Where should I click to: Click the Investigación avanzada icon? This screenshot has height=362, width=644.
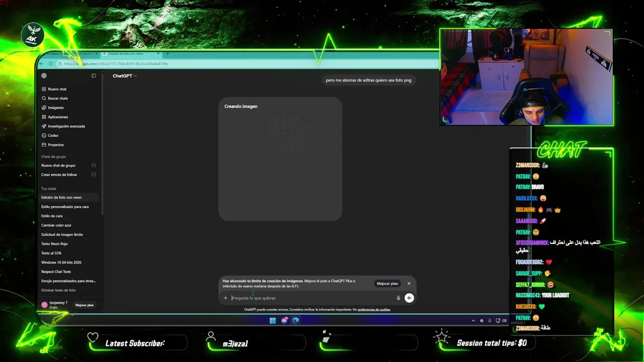pyautogui.click(x=44, y=126)
